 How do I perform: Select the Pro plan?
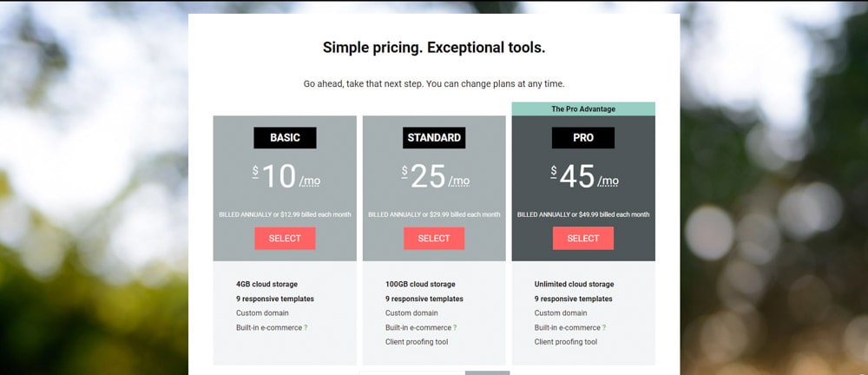(583, 238)
